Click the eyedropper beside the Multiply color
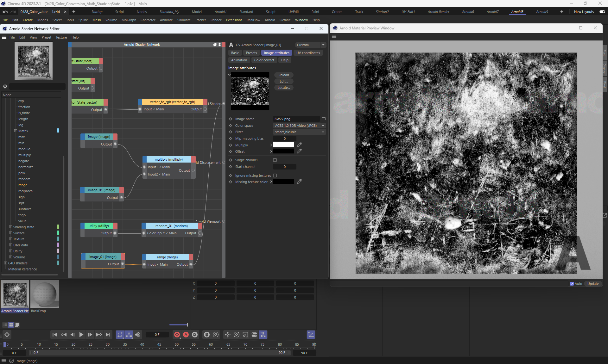 (299, 145)
